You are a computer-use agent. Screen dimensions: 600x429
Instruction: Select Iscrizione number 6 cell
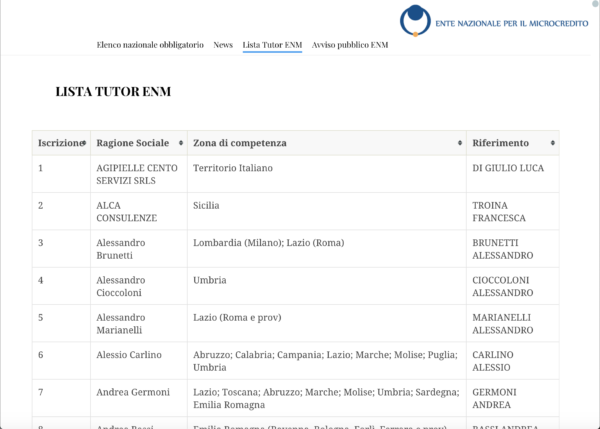[61, 361]
